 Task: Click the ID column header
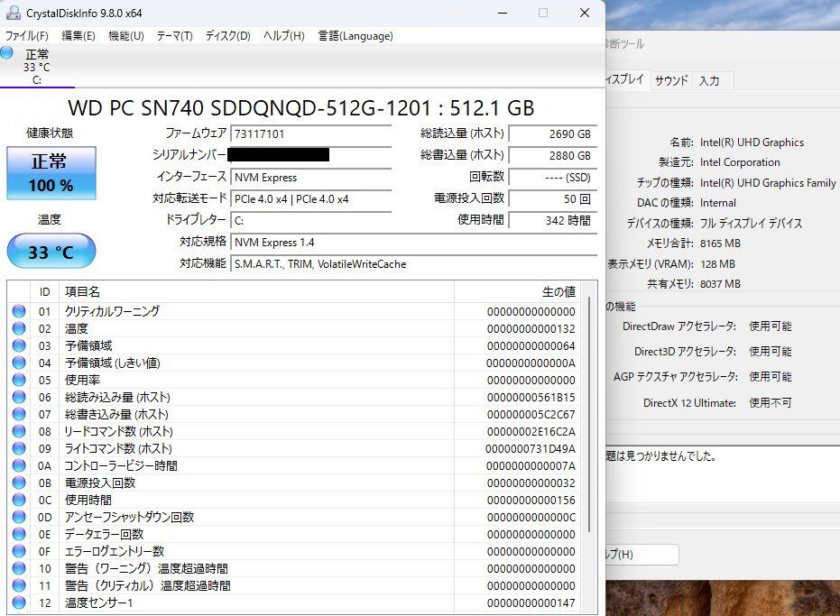click(x=44, y=292)
